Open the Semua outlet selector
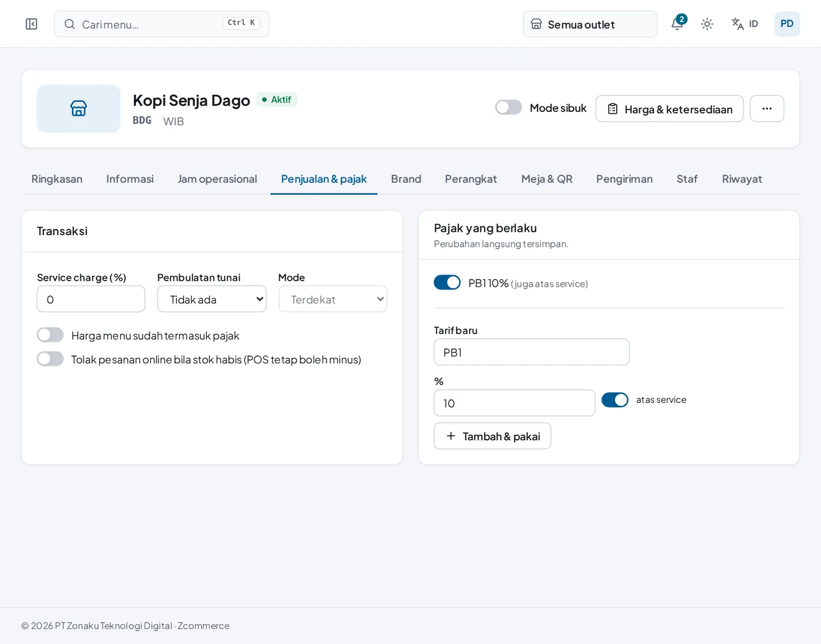The image size is (821, 644). [x=590, y=24]
